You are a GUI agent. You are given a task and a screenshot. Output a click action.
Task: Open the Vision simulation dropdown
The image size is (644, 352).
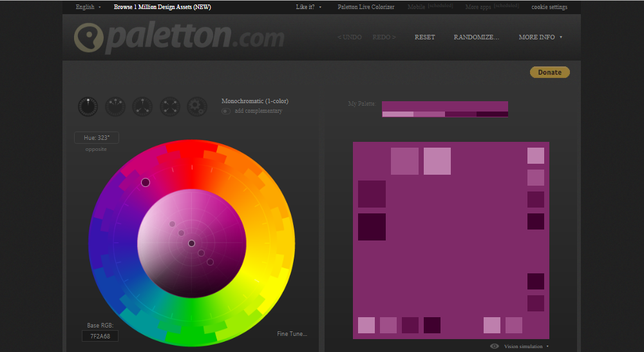(526, 346)
